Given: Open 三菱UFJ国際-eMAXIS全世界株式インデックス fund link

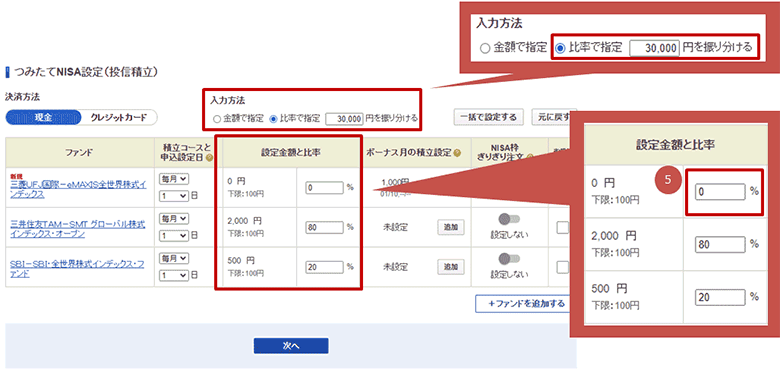Looking at the screenshot, I should 78,189.
